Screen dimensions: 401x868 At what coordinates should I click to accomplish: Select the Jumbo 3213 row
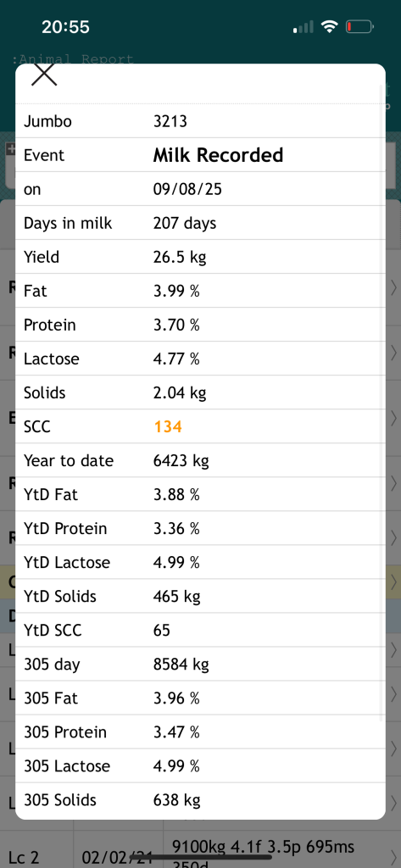click(x=200, y=120)
